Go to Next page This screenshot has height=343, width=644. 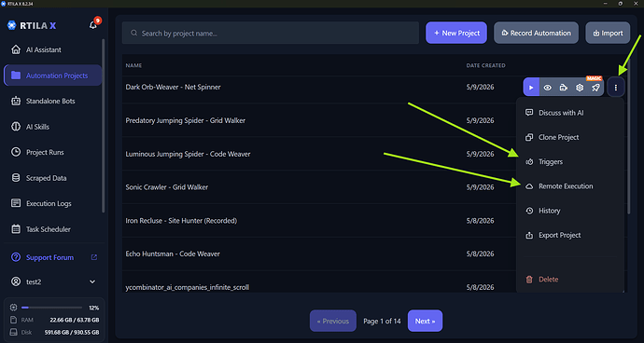tap(425, 321)
